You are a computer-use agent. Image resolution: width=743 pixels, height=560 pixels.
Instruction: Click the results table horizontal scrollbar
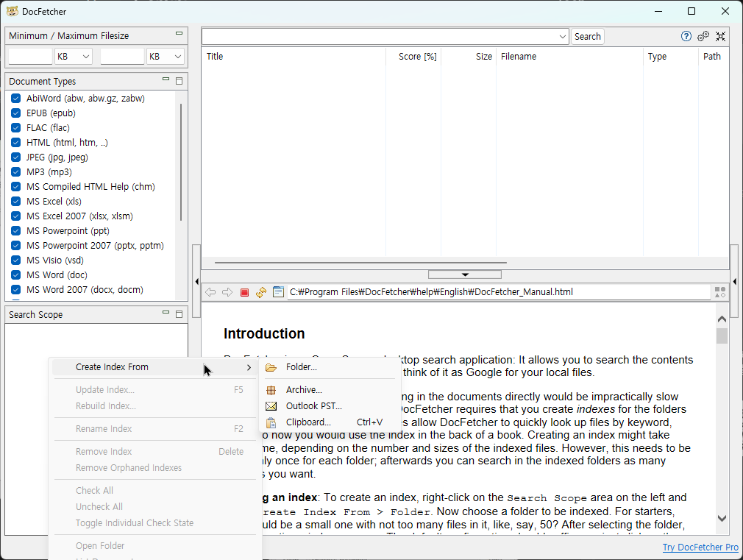point(360,262)
